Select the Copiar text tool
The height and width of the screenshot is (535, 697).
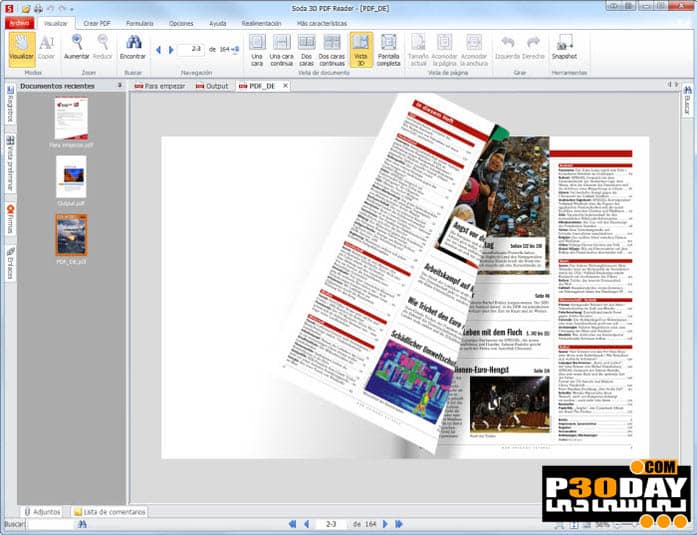(46, 48)
